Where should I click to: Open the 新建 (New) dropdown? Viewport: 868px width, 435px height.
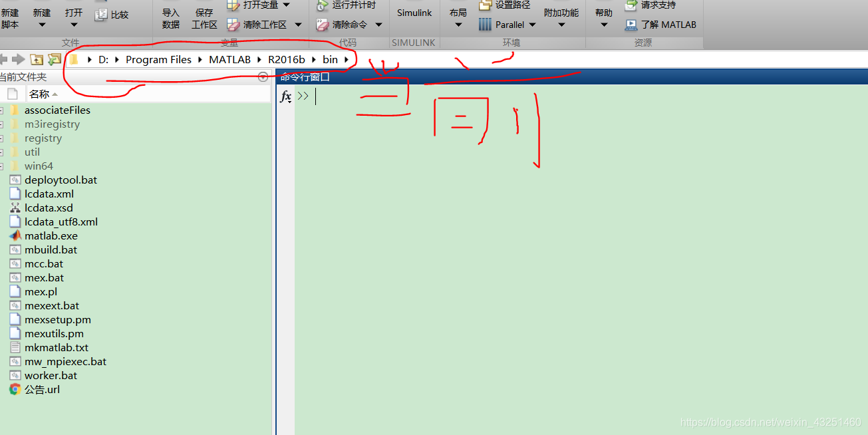(42, 18)
